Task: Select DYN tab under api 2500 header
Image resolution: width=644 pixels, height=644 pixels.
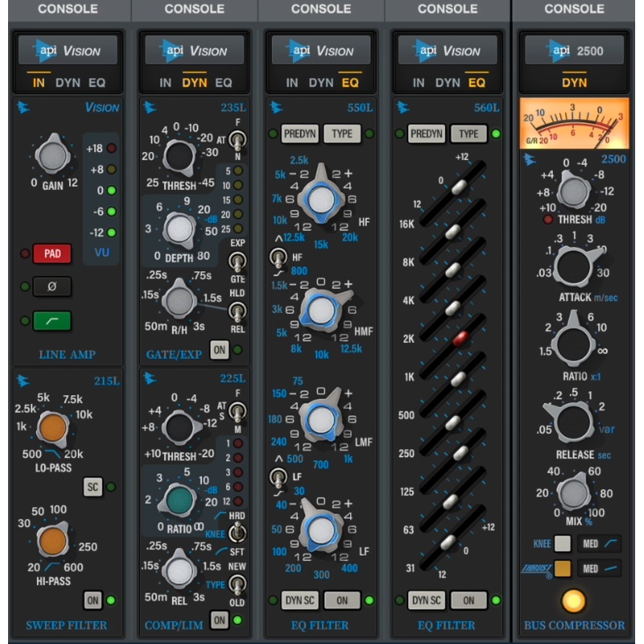Action: pos(574,83)
